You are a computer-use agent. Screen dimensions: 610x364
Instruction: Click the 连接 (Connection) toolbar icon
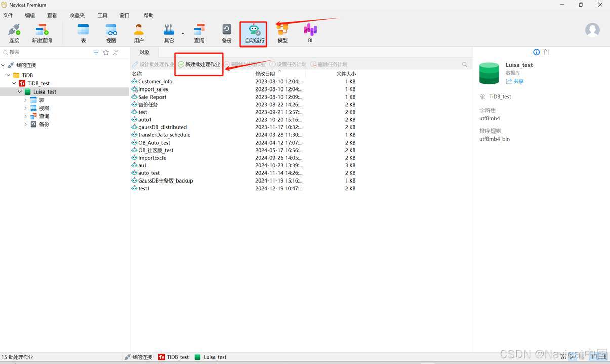point(14,33)
